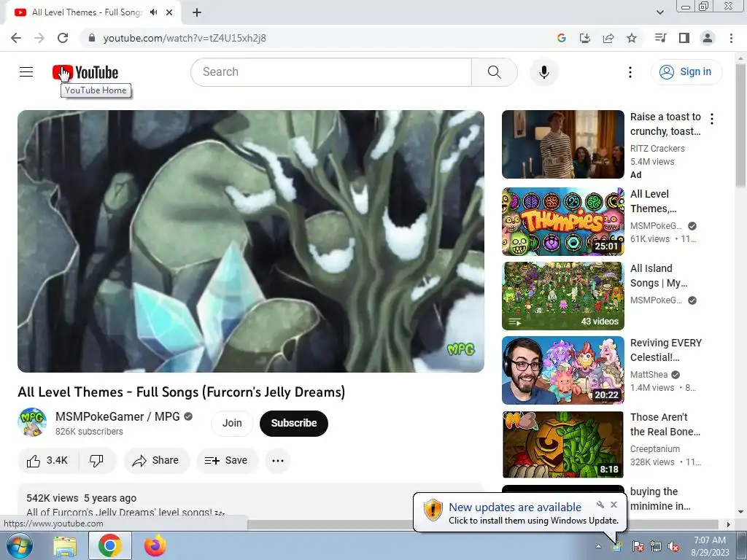Open the Google icon in the address bar
This screenshot has height=560, width=747.
pos(561,38)
